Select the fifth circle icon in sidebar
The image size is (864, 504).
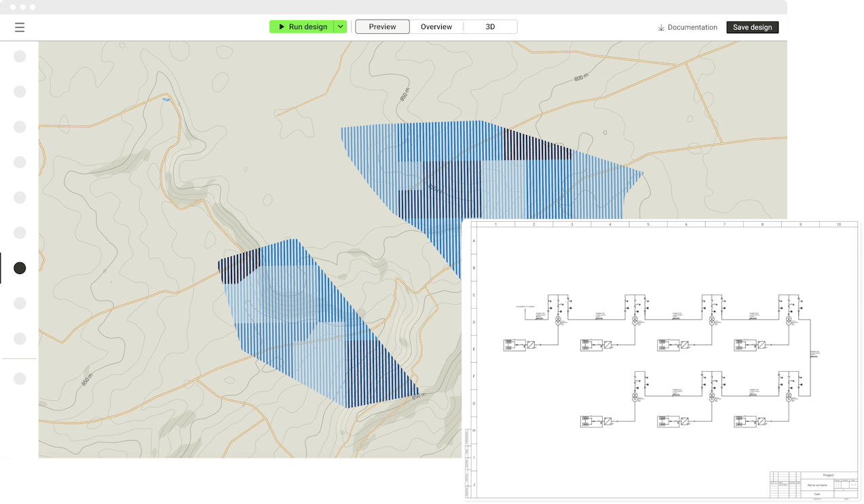tap(20, 197)
